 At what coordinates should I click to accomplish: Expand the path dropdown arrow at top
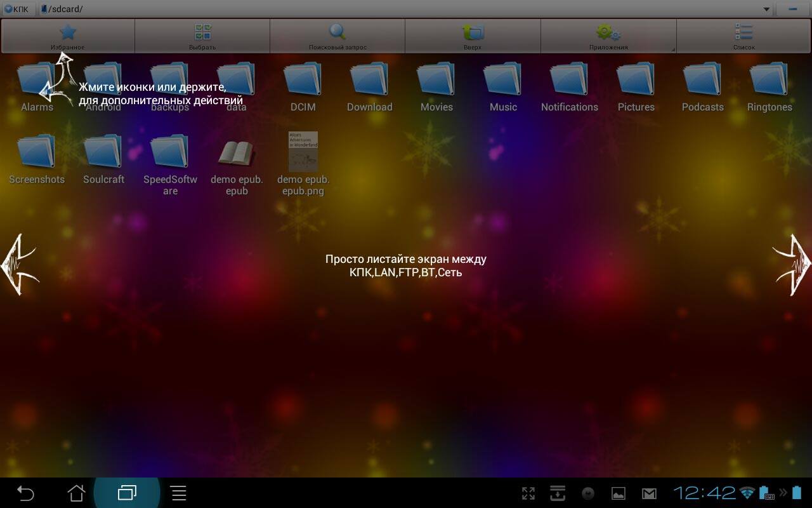pos(766,9)
